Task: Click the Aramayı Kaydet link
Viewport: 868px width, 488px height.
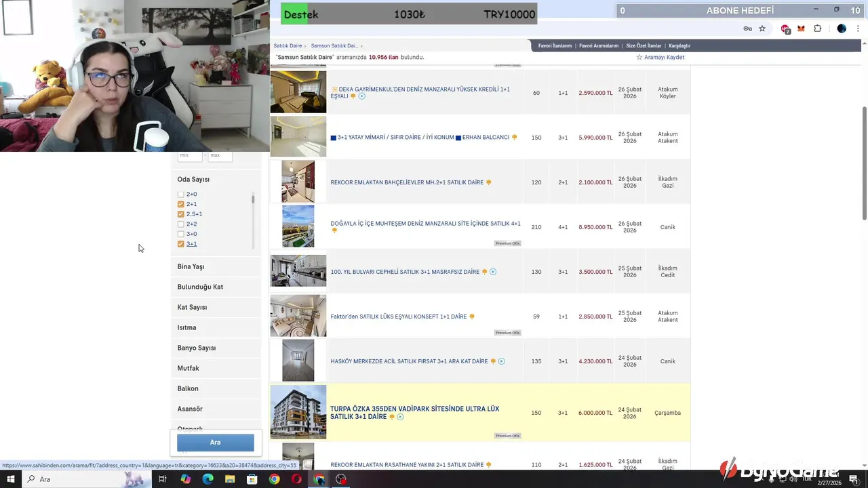Action: [664, 58]
